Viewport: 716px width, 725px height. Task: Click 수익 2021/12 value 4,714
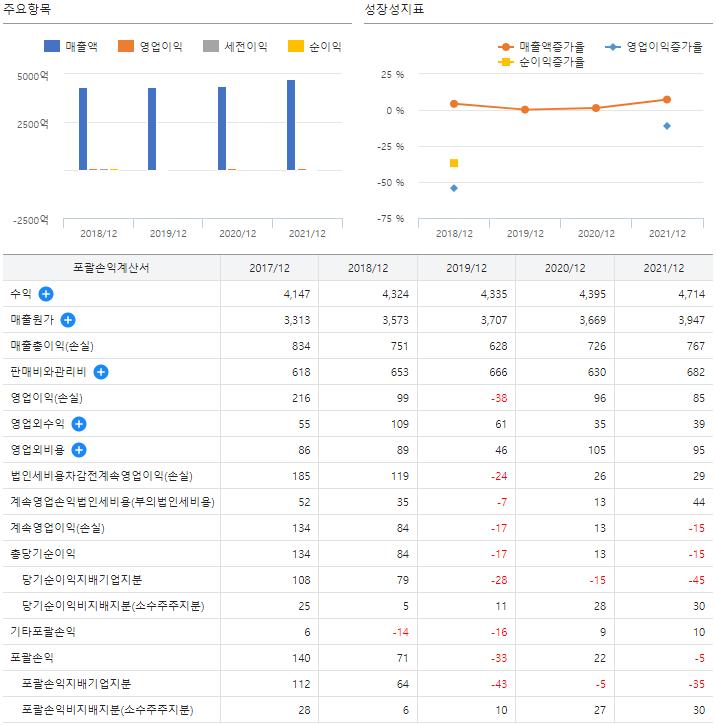coord(692,294)
